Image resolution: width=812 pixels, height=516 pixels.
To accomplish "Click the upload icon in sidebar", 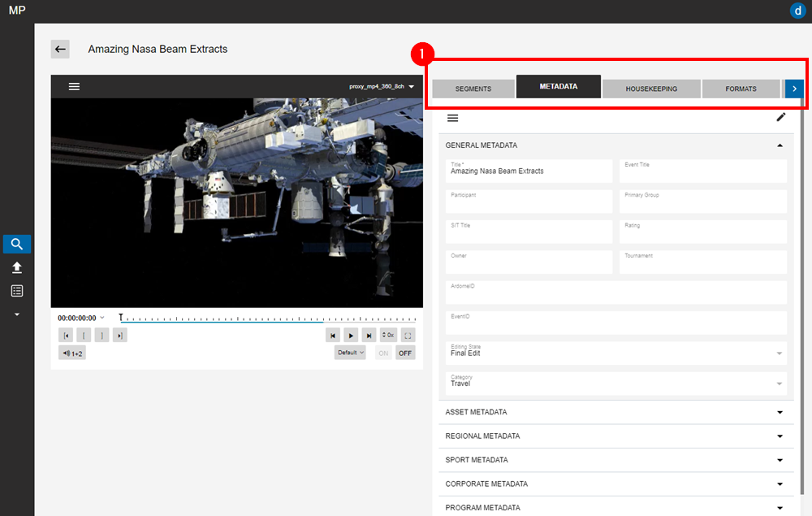I will pos(16,267).
